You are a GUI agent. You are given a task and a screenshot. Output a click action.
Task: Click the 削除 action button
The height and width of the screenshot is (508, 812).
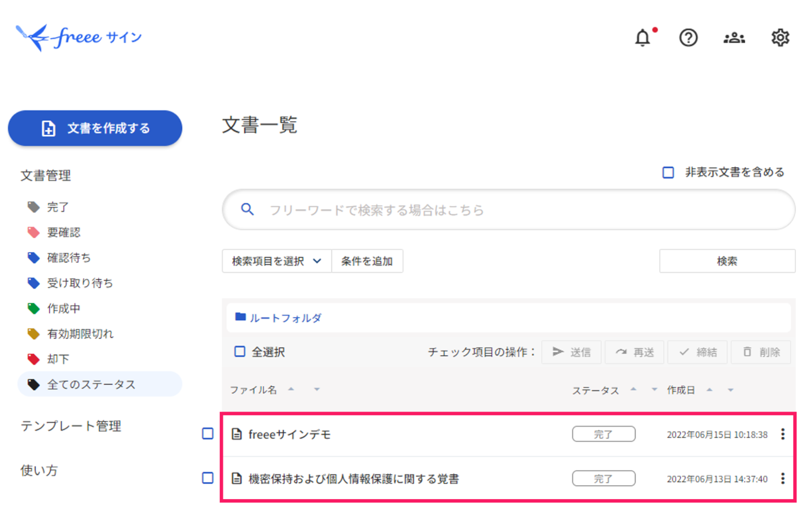click(761, 352)
